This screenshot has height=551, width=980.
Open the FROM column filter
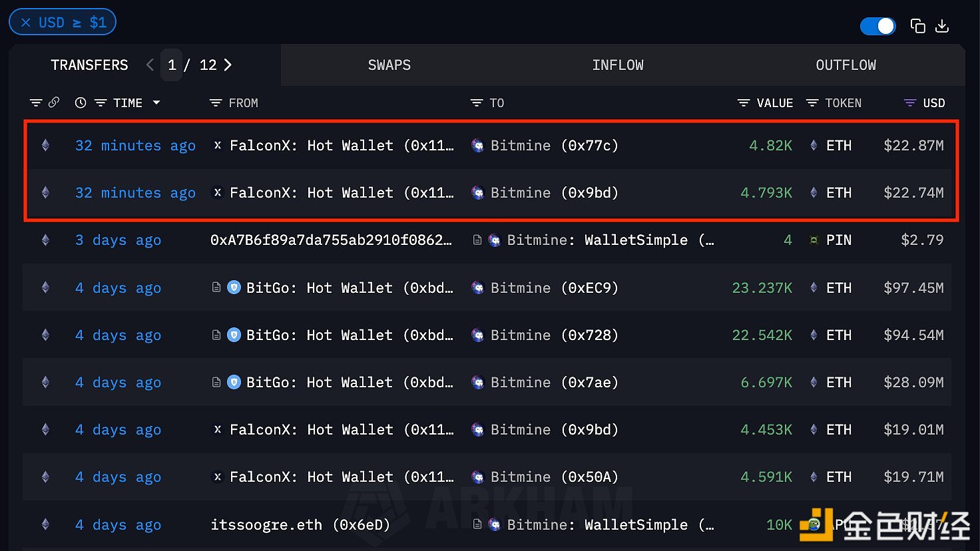point(216,103)
